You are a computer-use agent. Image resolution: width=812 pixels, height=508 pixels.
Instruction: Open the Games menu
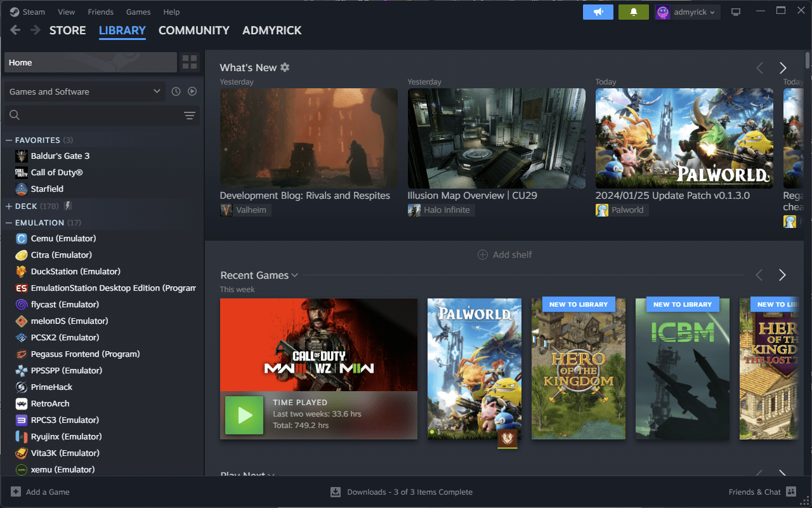click(x=138, y=12)
